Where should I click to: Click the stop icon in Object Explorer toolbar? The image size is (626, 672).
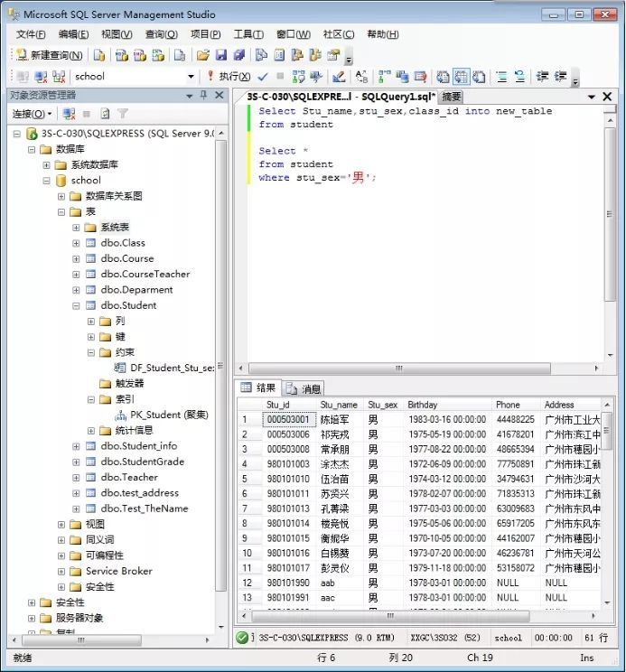pyautogui.click(x=87, y=114)
